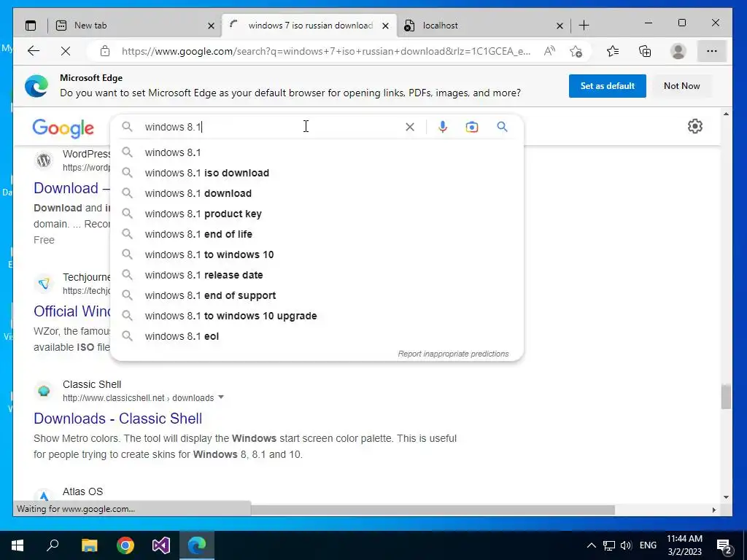Open the network status tray icon

click(x=608, y=545)
